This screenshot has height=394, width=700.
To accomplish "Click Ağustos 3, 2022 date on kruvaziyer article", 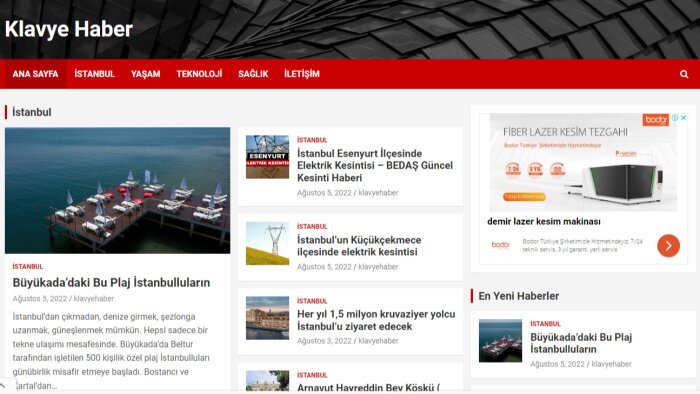I will 325,341.
